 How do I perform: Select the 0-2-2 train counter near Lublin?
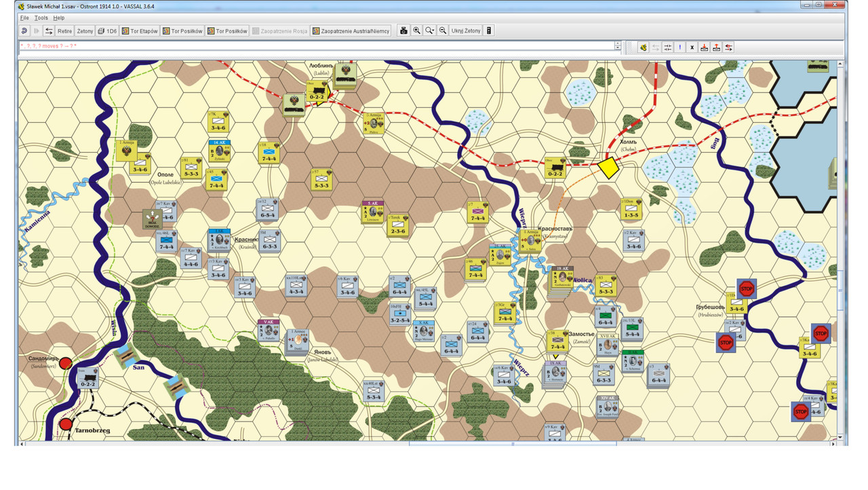click(317, 92)
